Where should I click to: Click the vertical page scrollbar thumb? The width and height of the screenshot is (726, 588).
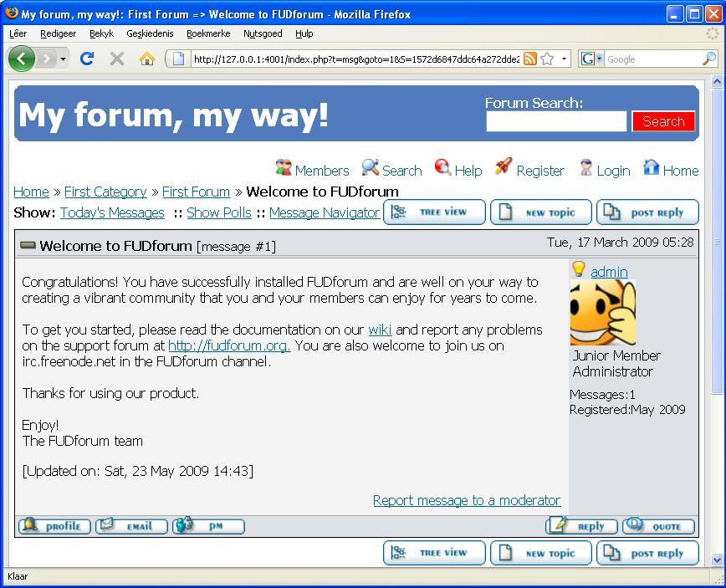(x=717, y=243)
